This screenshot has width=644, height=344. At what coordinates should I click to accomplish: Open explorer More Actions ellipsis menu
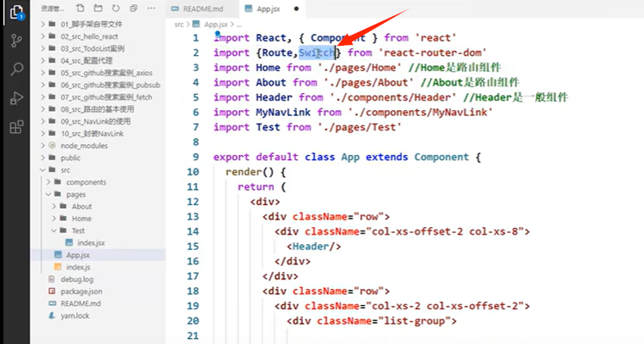point(151,8)
